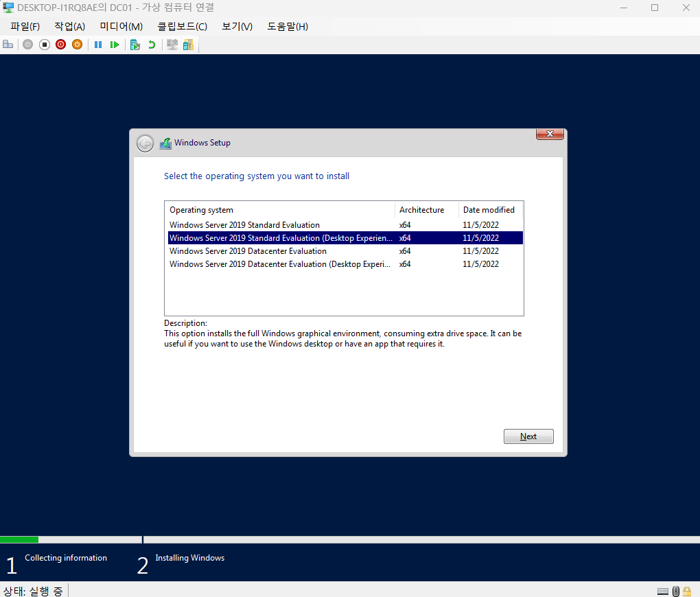Maximize the virtual machine connection window
The image size is (700, 597).
pos(655,8)
